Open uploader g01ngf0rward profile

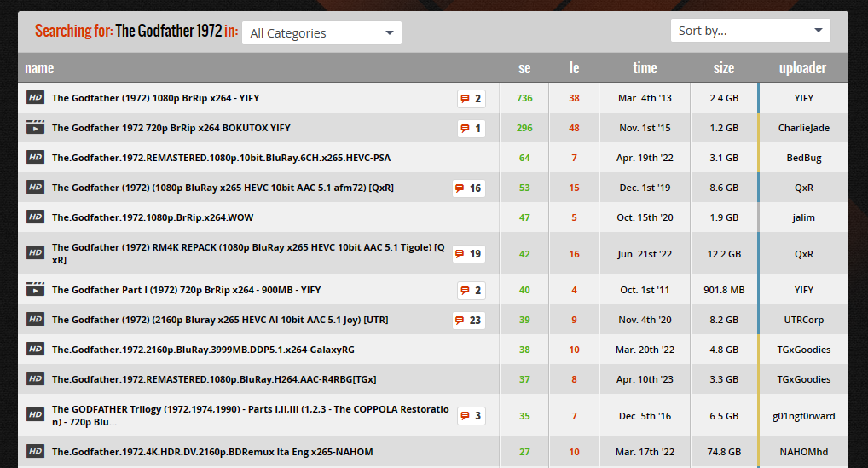pos(804,416)
